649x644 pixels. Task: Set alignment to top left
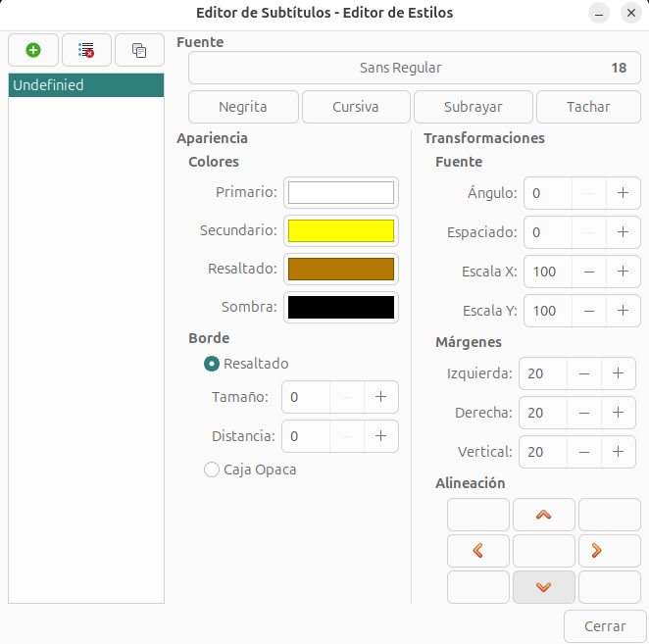478,515
